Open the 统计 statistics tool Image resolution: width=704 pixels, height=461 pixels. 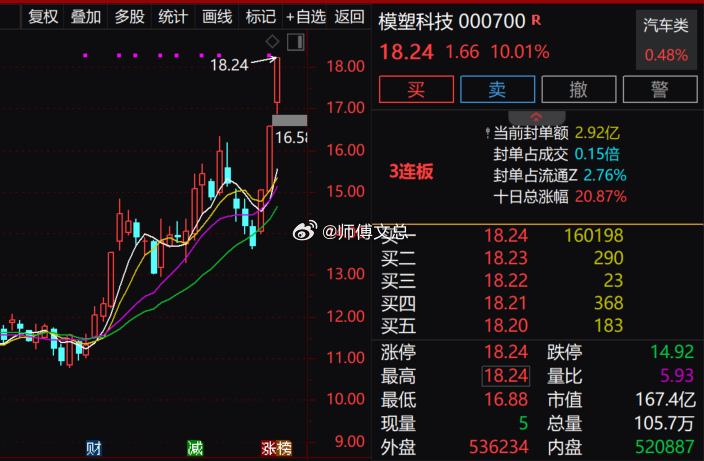pyautogui.click(x=173, y=17)
